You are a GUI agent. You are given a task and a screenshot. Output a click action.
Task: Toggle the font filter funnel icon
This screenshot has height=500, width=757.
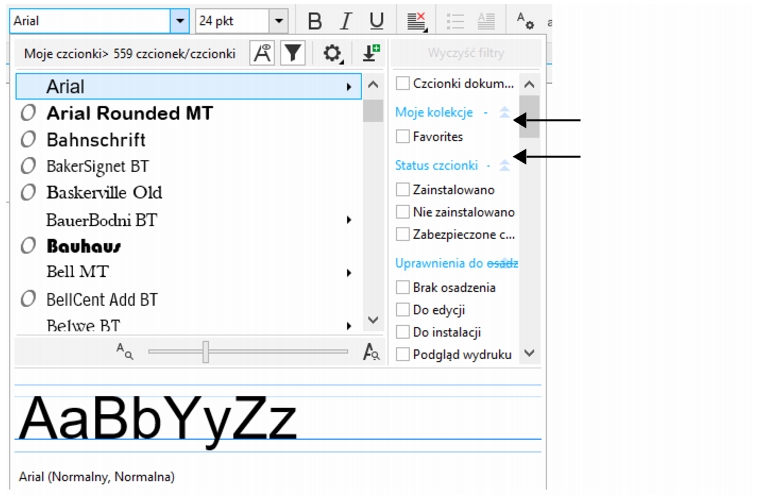pyautogui.click(x=291, y=54)
